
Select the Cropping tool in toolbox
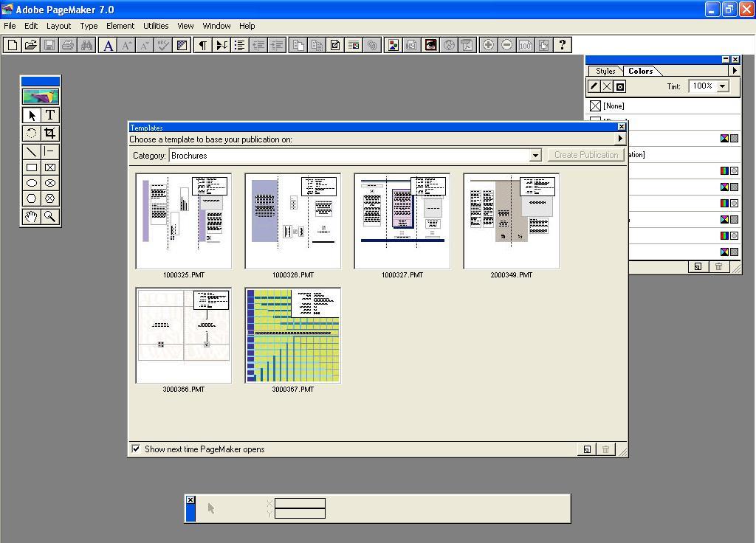(49, 134)
